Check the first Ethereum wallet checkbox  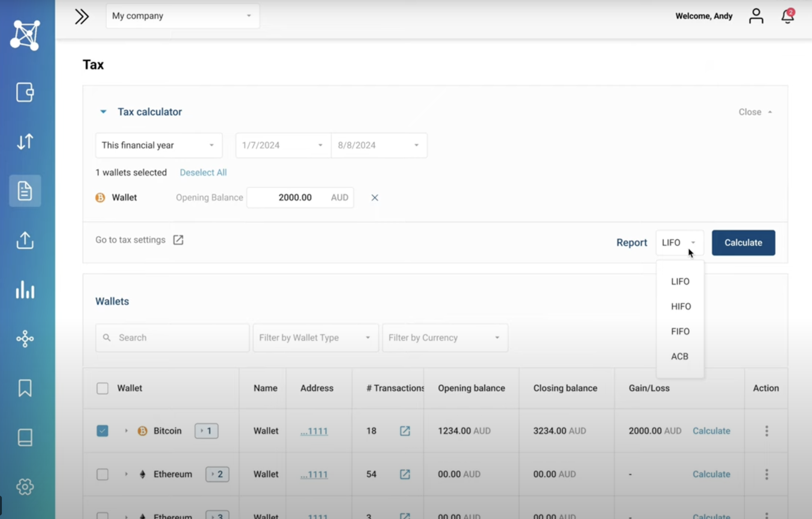102,474
